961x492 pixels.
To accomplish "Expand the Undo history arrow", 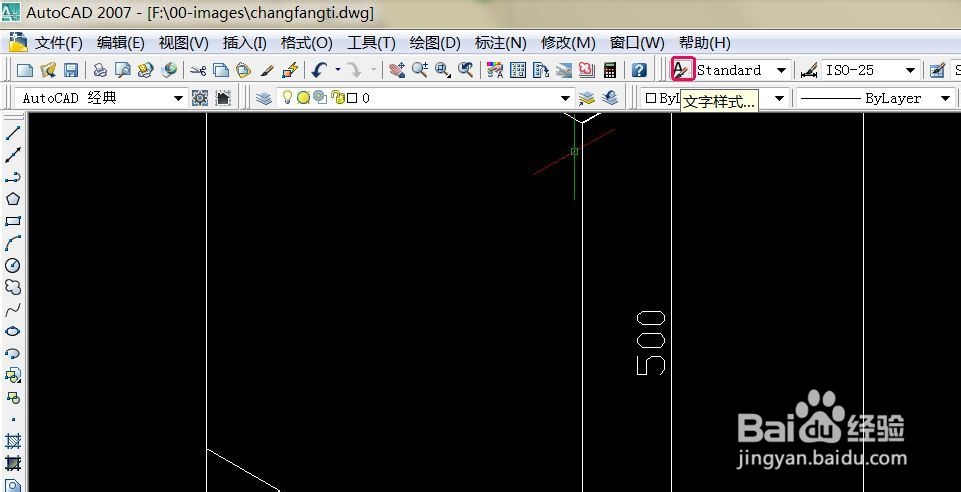I will point(337,70).
